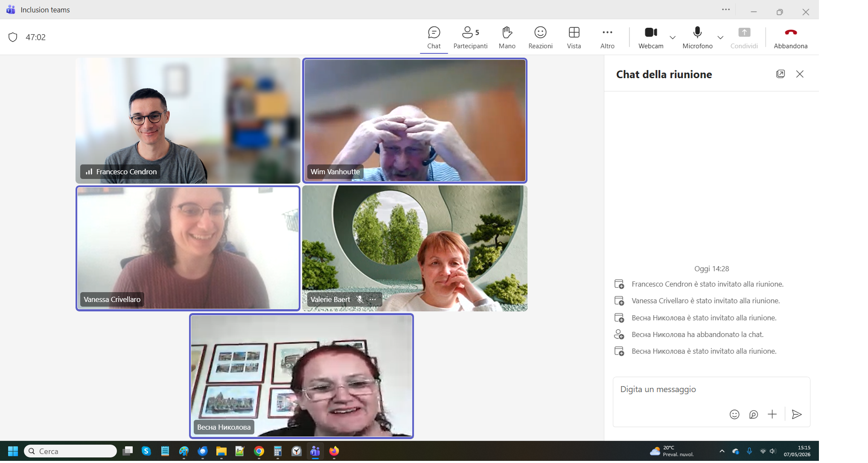Click the Digita un messaggio field

[x=711, y=389]
